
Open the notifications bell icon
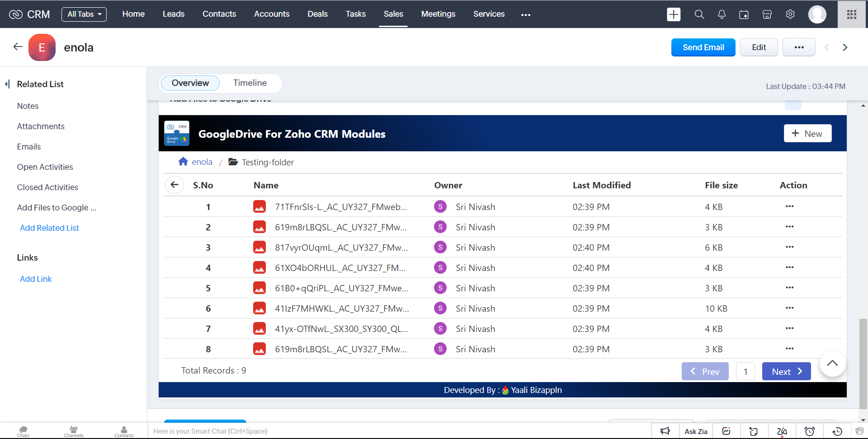coord(722,14)
